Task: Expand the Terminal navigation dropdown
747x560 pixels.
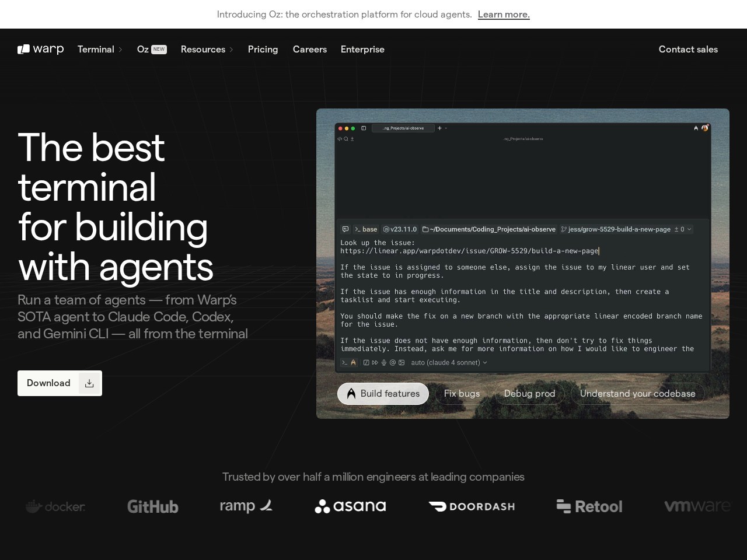Action: coord(100,50)
